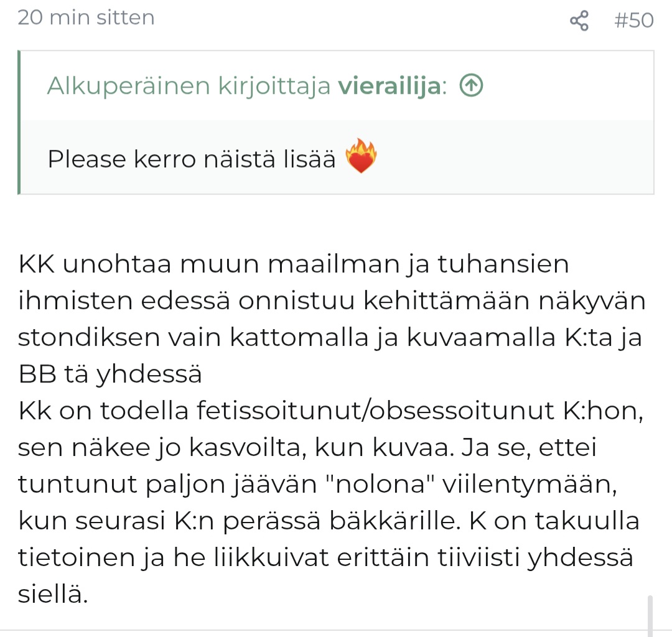This screenshot has height=637, width=672.
Task: Click the word "stondiksen" in the post
Action: 88,337
